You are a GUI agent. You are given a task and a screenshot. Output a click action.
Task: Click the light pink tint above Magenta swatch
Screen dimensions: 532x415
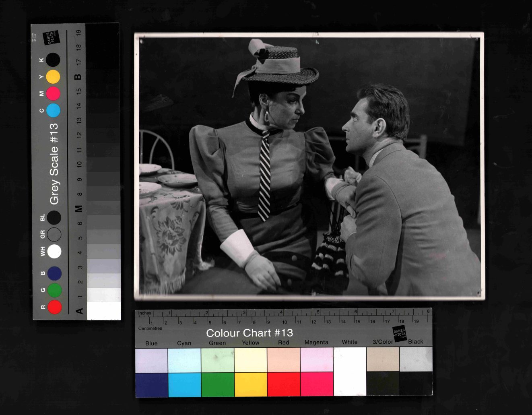[x=317, y=359]
